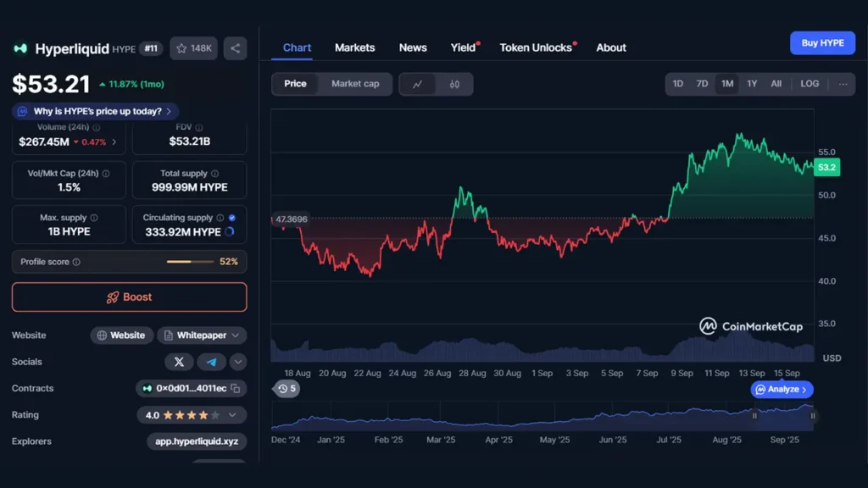Add HYPE to watchlist via star 148K
Viewport: 868px width, 488px height.
(194, 48)
